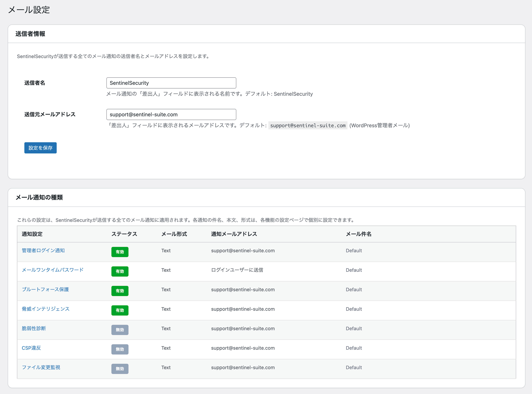Viewport: 532px width, 394px height.
Task: Click the default email code snippet
Action: tap(308, 126)
